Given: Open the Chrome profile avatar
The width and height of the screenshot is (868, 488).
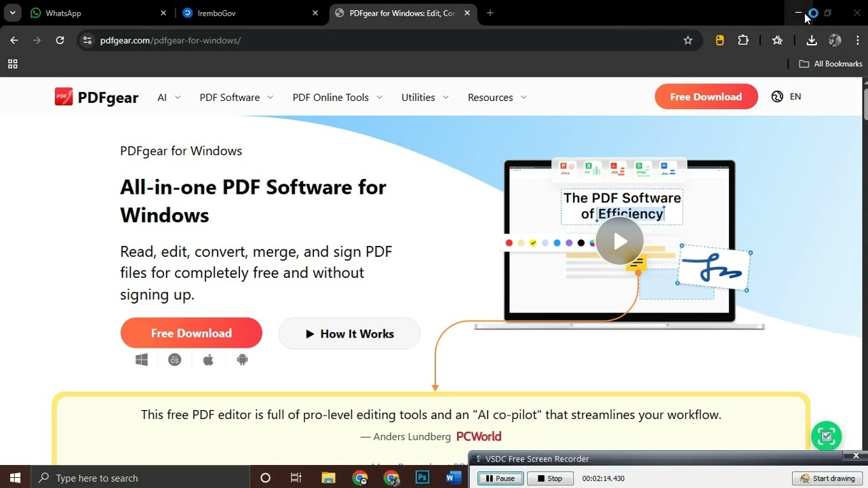Looking at the screenshot, I should tap(835, 41).
